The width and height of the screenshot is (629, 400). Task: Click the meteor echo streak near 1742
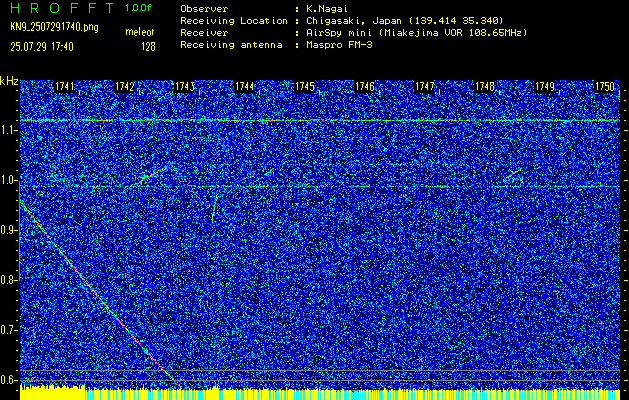(x=153, y=175)
